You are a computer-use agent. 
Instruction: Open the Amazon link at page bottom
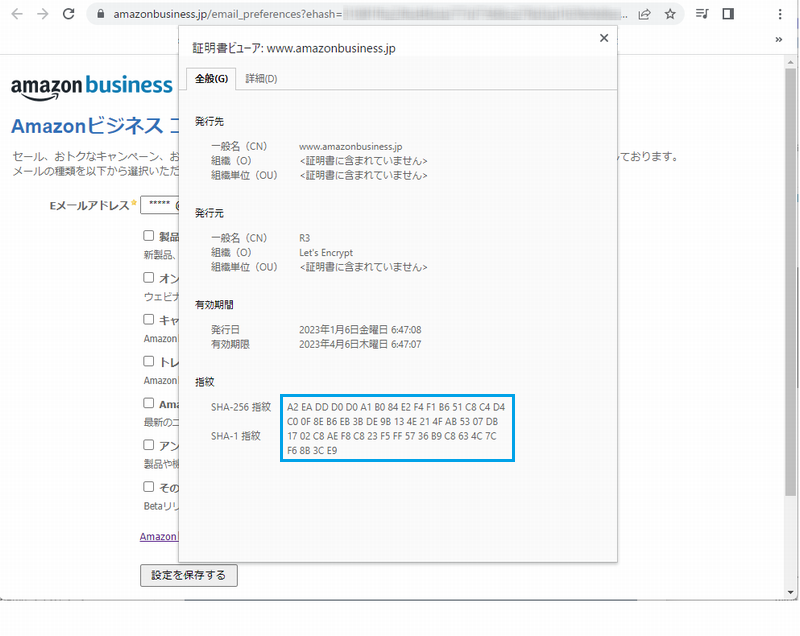coord(160,536)
